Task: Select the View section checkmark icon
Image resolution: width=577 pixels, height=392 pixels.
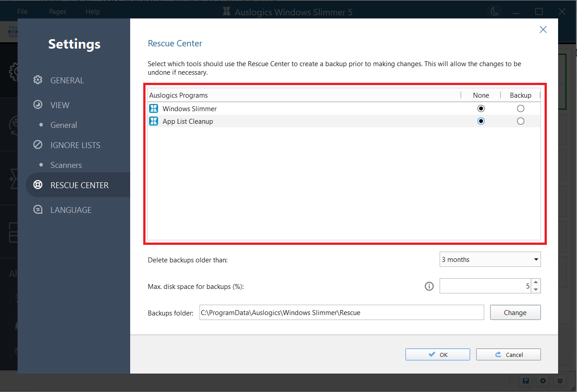Action: coord(38,104)
